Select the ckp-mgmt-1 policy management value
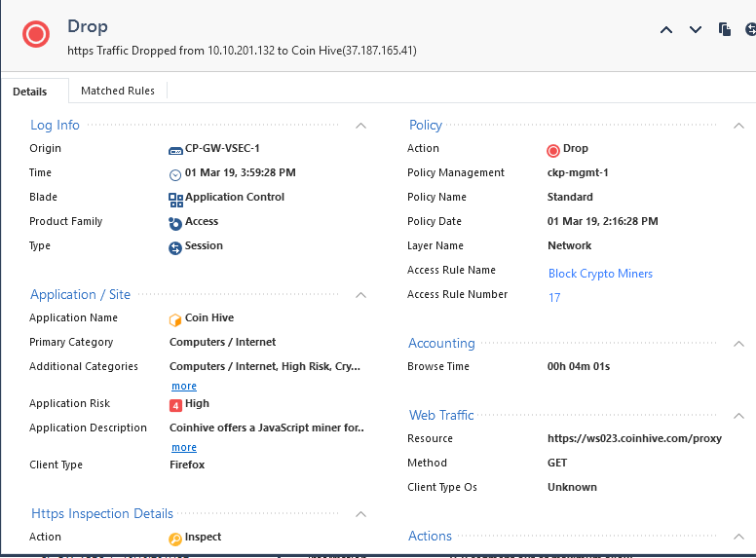Screen dimensions: 756x558 [578, 173]
